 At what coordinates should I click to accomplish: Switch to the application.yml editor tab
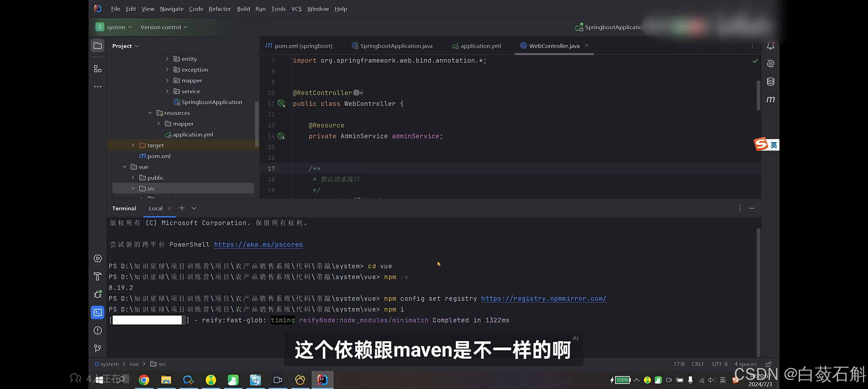480,46
